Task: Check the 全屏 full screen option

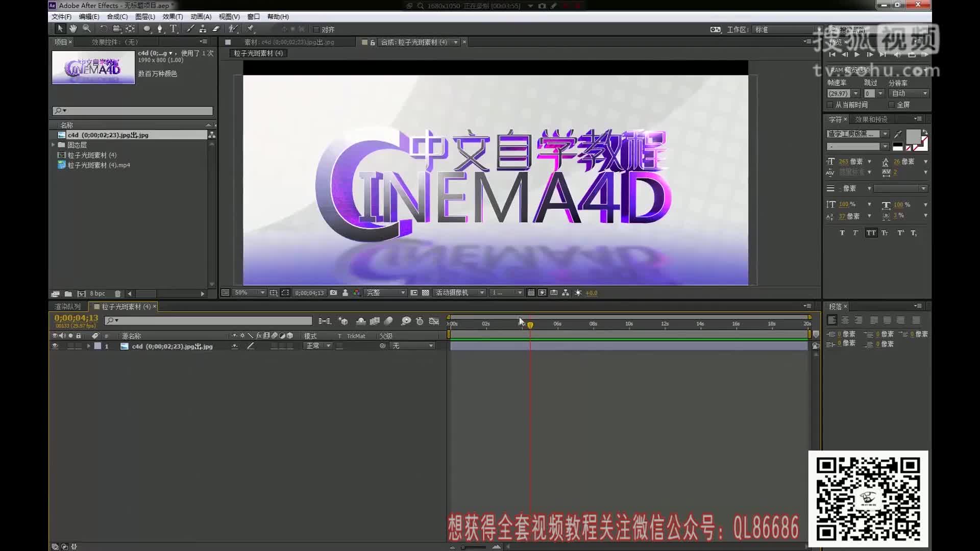Action: click(x=892, y=105)
